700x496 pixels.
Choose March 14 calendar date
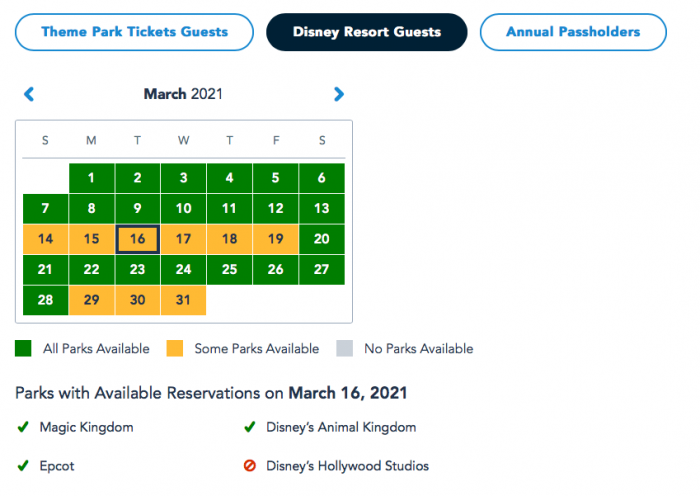tap(45, 240)
